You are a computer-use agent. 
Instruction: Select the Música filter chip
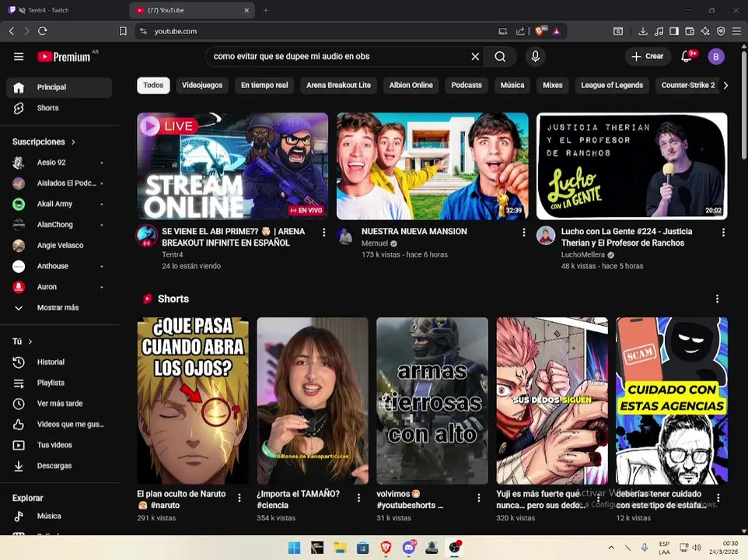tap(512, 86)
